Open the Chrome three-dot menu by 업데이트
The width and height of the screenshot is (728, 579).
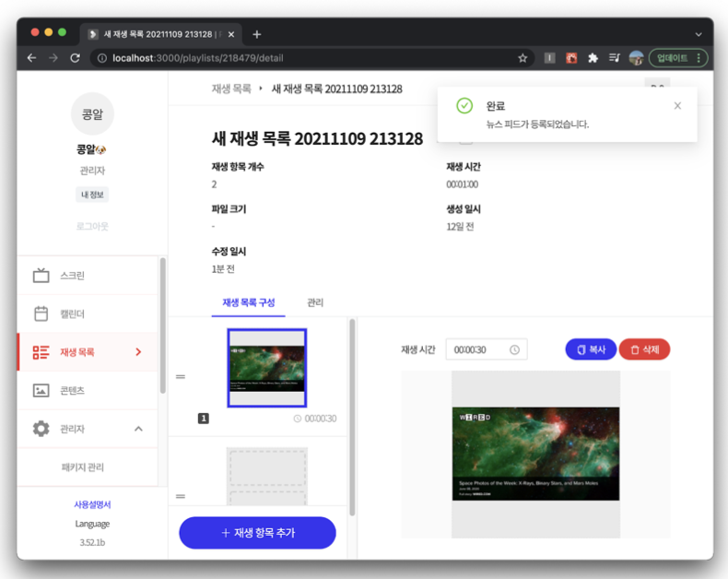point(699,58)
